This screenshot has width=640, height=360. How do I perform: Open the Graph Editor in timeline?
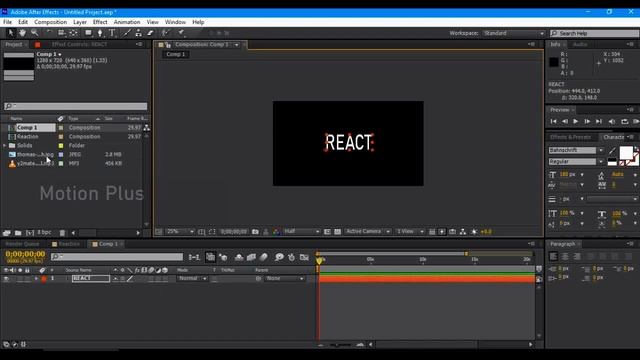[x=304, y=257]
